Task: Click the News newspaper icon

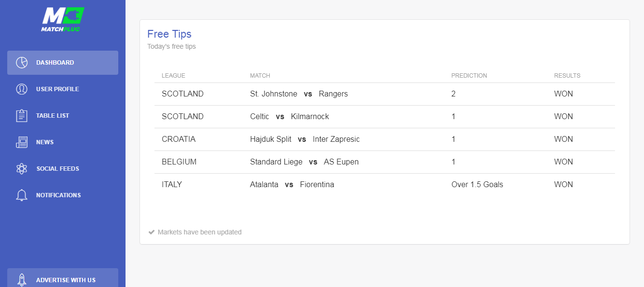Action: [x=22, y=142]
